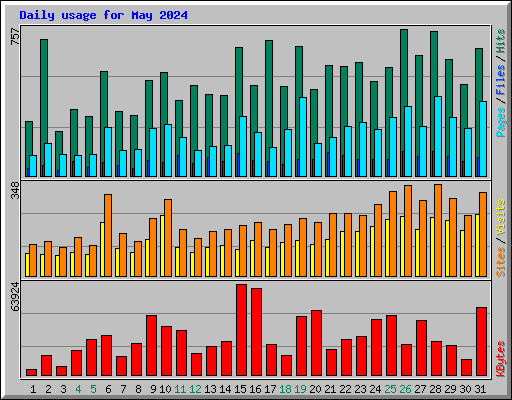Click day 10 on the x-axis

[x=165, y=389]
